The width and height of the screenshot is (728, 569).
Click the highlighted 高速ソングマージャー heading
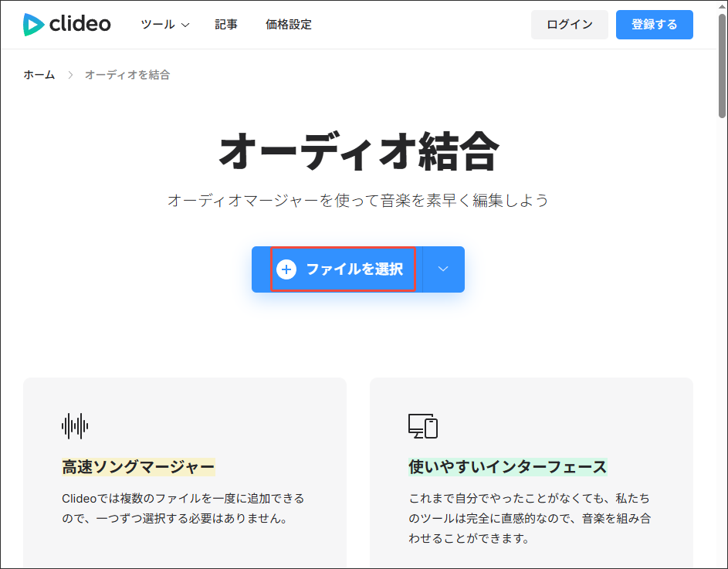138,468
